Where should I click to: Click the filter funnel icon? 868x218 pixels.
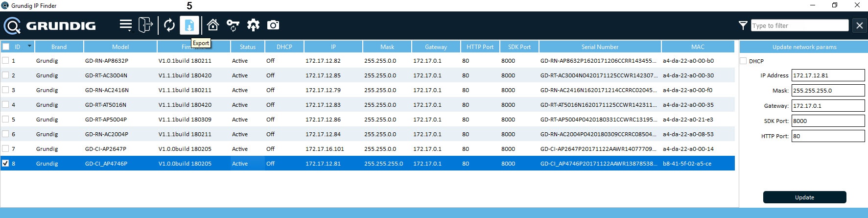[x=743, y=25]
